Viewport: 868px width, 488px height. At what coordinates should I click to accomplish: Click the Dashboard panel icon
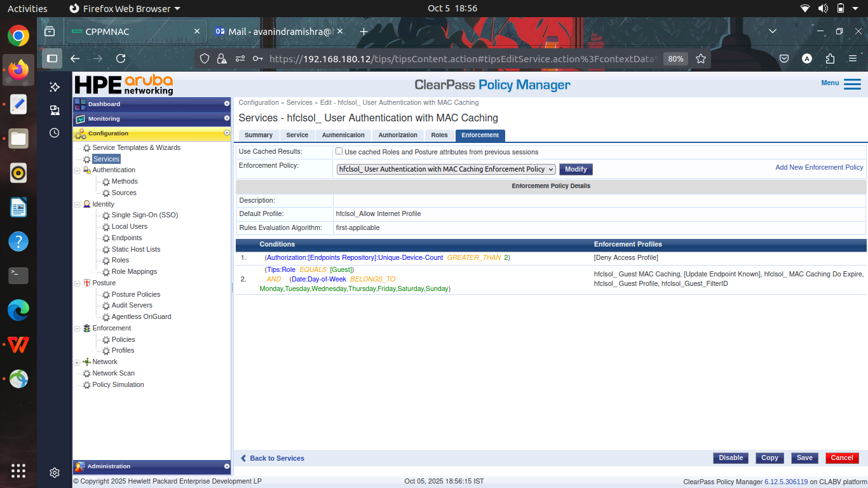(x=80, y=104)
